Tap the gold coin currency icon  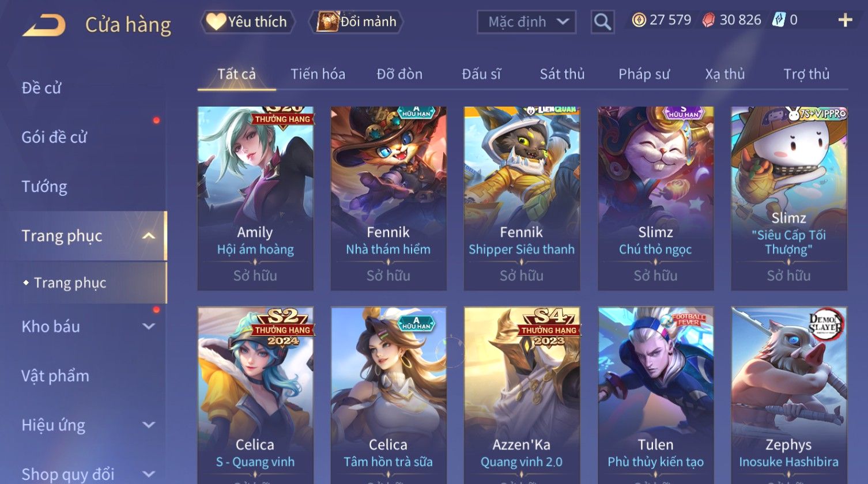coord(639,21)
